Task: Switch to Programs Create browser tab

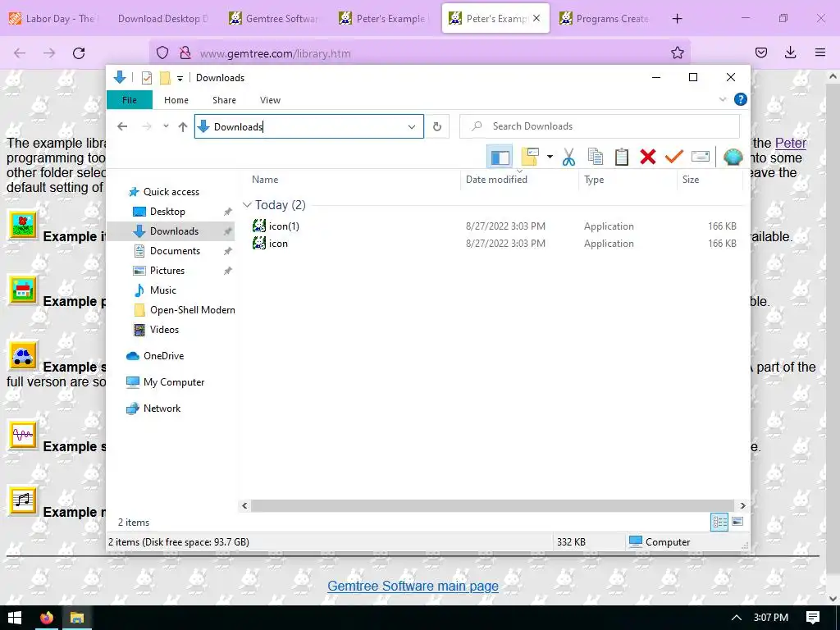Action: coord(605,19)
